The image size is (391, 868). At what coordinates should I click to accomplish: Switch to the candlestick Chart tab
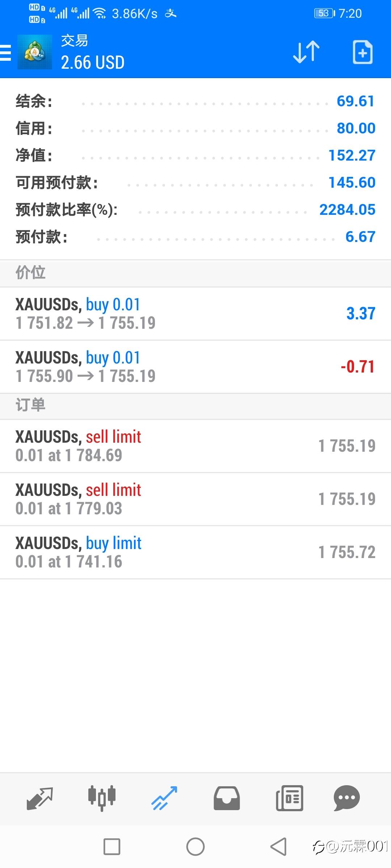click(x=102, y=798)
